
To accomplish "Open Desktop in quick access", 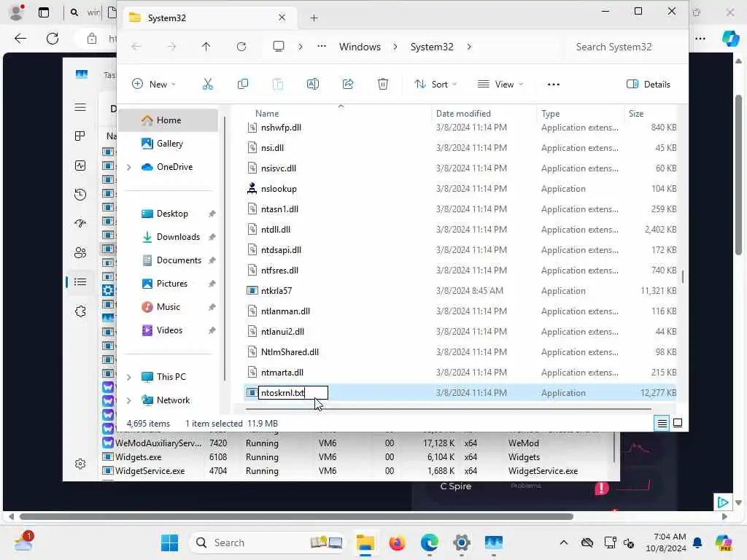I will (171, 214).
